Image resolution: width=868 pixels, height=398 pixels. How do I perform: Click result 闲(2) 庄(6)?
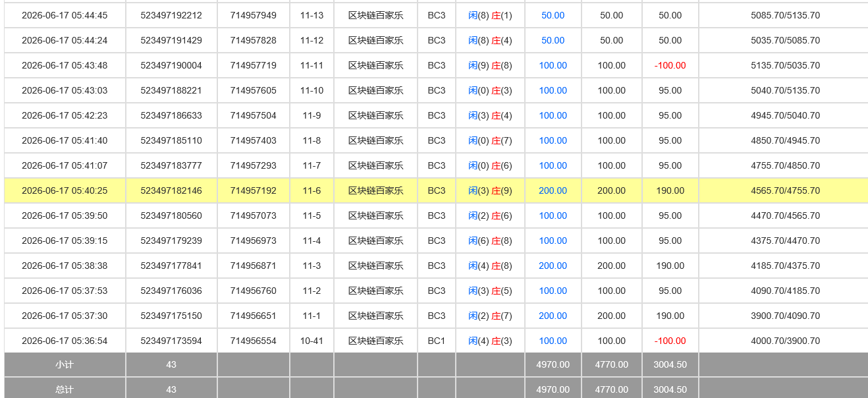tap(490, 215)
